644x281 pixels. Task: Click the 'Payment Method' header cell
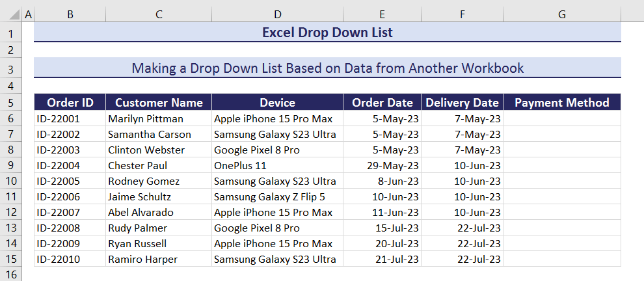pyautogui.click(x=561, y=102)
